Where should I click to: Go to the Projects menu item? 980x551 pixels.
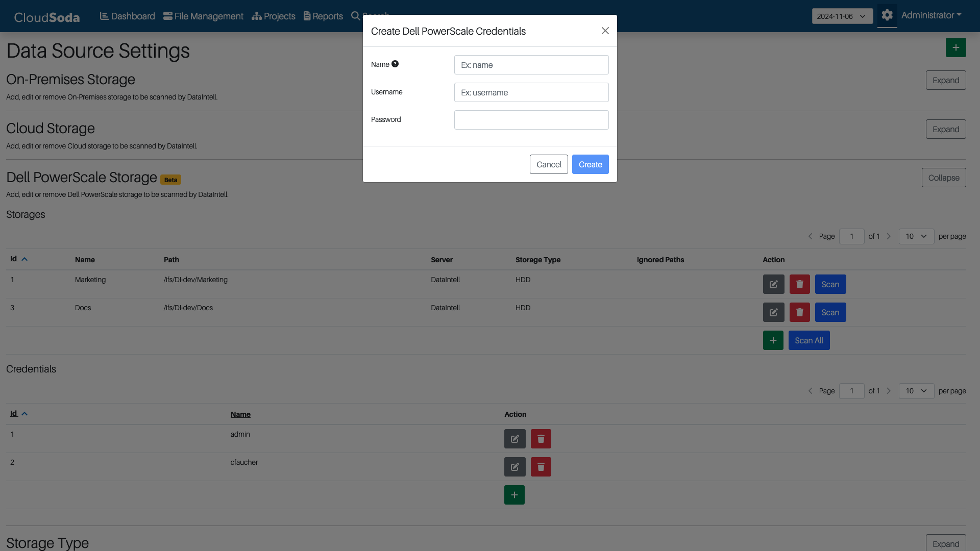pyautogui.click(x=274, y=16)
